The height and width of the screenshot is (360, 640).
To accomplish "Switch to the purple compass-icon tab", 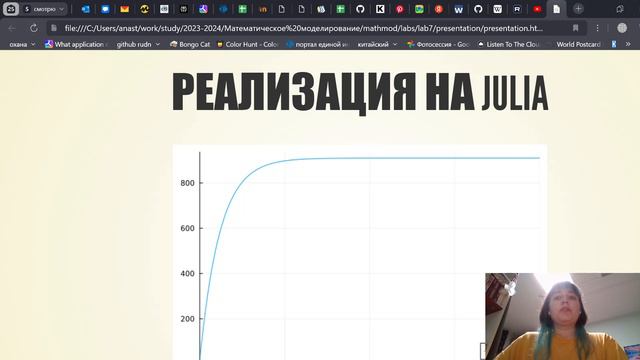I will (203, 9).
